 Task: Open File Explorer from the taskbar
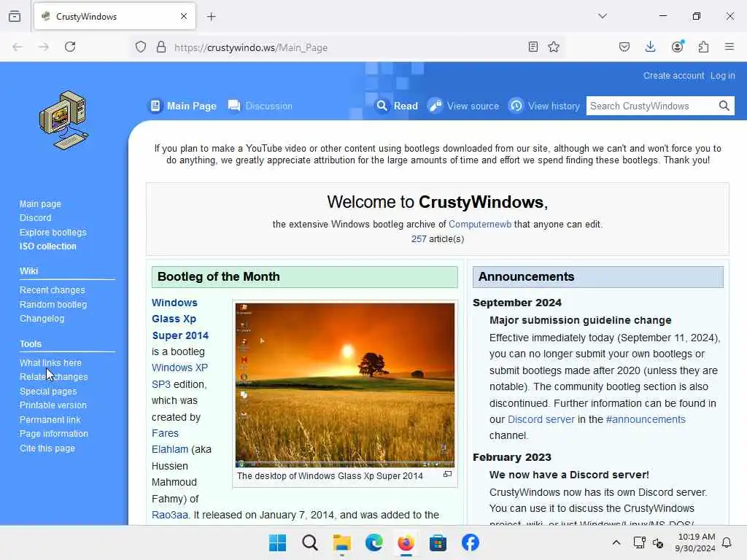[341, 542]
